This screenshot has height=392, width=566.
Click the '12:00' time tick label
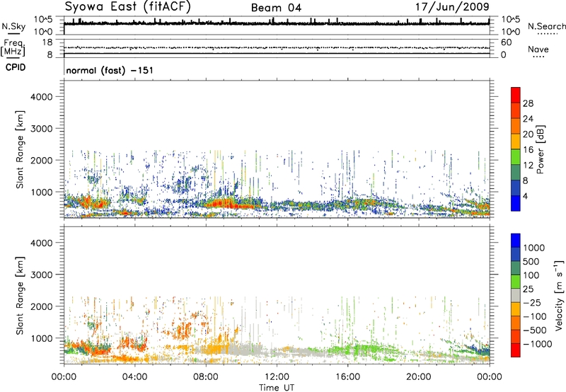click(x=277, y=377)
